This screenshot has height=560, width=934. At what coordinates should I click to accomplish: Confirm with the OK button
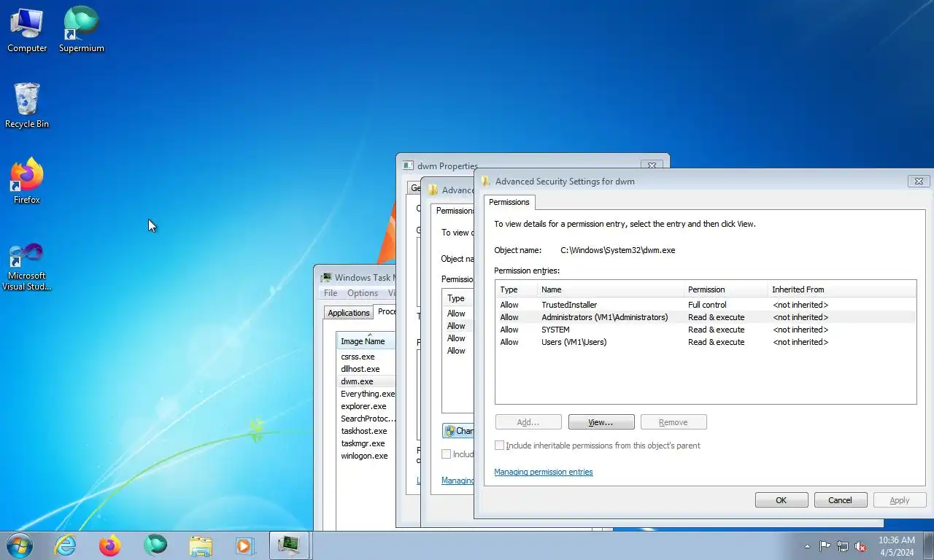(781, 500)
